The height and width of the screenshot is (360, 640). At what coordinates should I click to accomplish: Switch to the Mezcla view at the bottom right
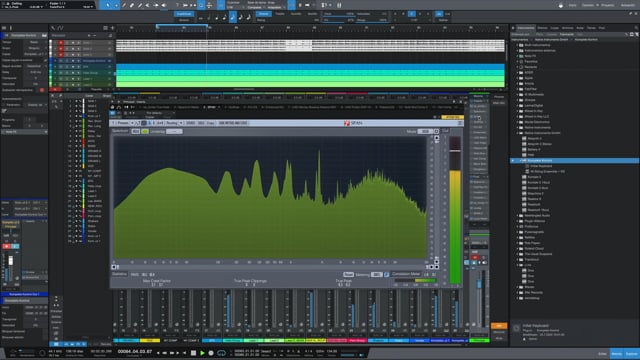pyautogui.click(x=617, y=354)
